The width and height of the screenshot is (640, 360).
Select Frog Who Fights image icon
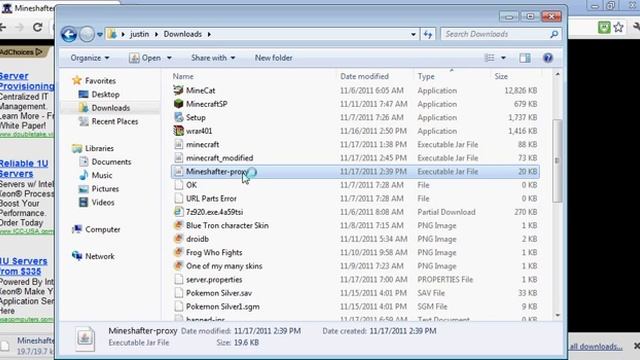(178, 252)
